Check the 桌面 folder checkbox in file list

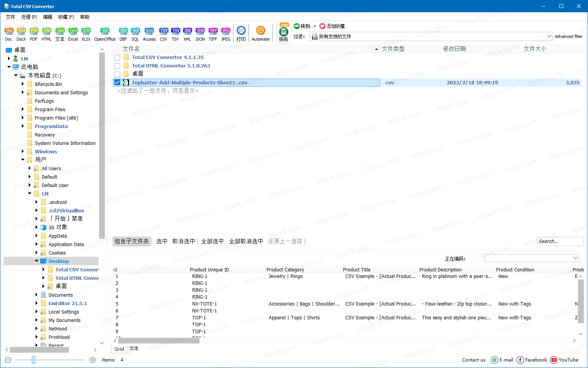[x=118, y=74]
